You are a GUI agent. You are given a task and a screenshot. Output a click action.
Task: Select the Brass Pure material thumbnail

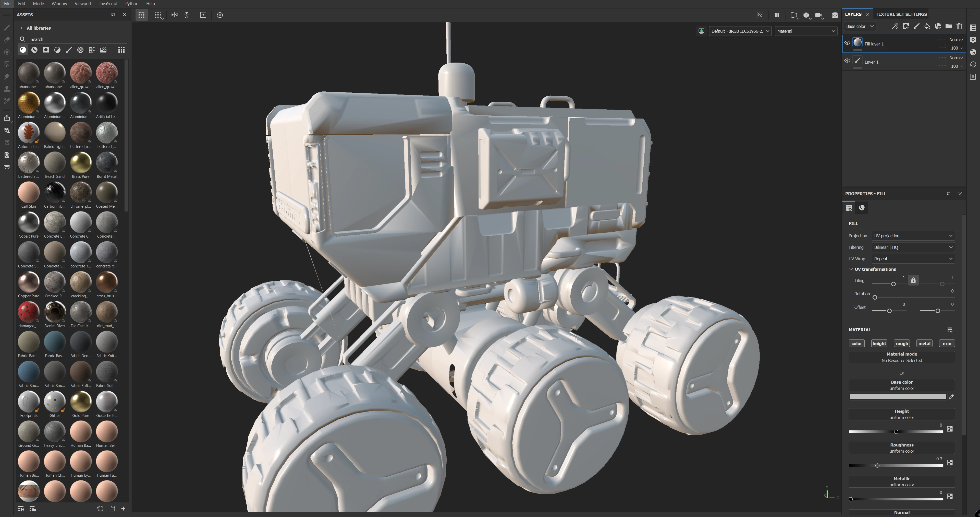(81, 162)
